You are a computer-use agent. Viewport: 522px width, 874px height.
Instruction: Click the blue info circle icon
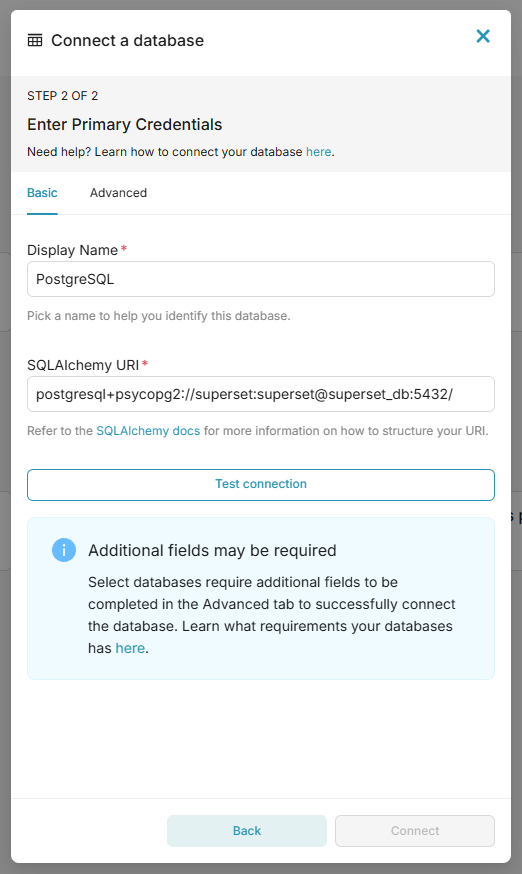(64, 550)
